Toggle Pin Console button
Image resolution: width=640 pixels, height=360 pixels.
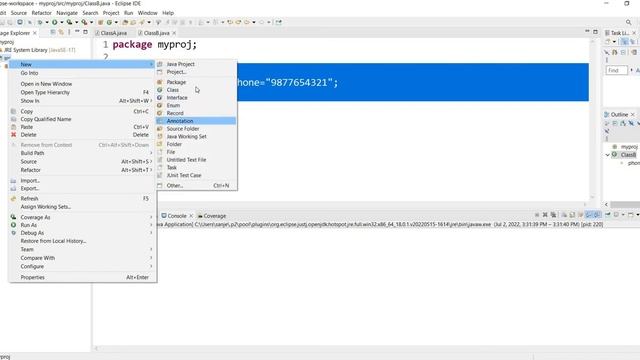[x=608, y=215]
